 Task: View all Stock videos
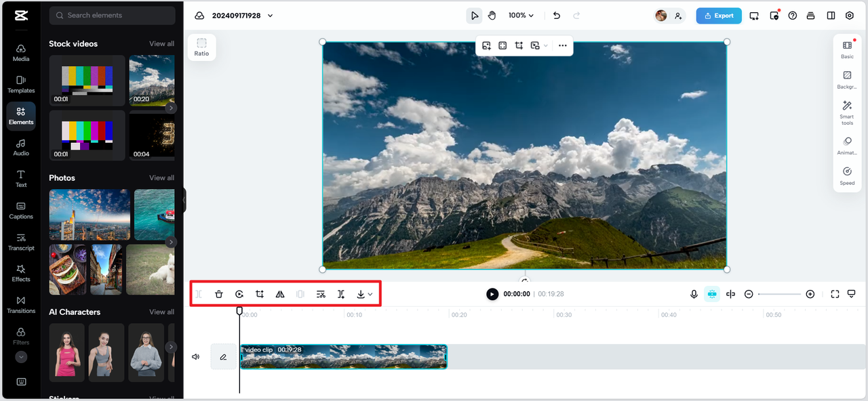(161, 43)
